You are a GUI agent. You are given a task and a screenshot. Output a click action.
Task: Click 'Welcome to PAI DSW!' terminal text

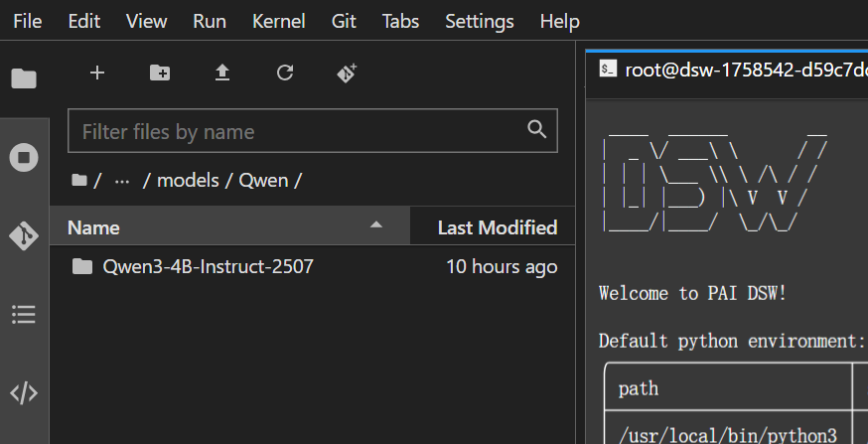(x=692, y=293)
